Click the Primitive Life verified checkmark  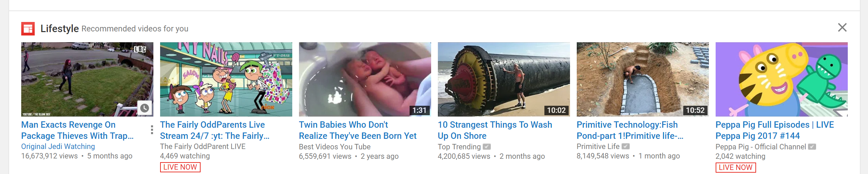(626, 146)
